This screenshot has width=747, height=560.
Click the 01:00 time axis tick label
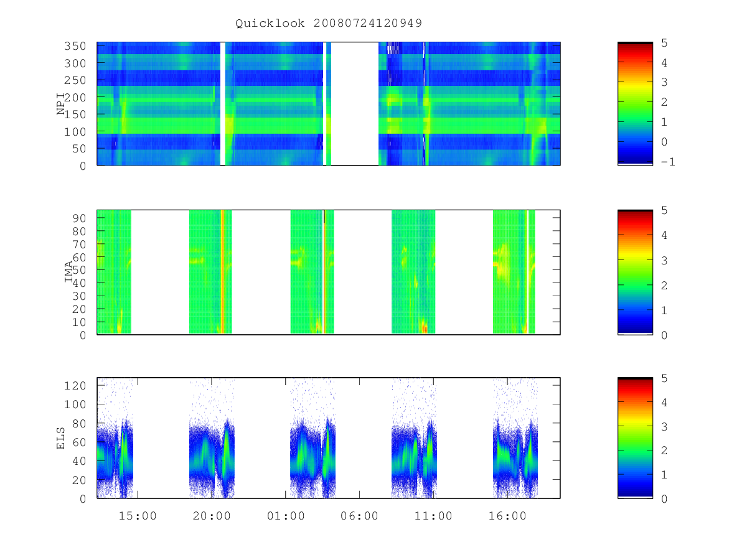[x=286, y=516]
